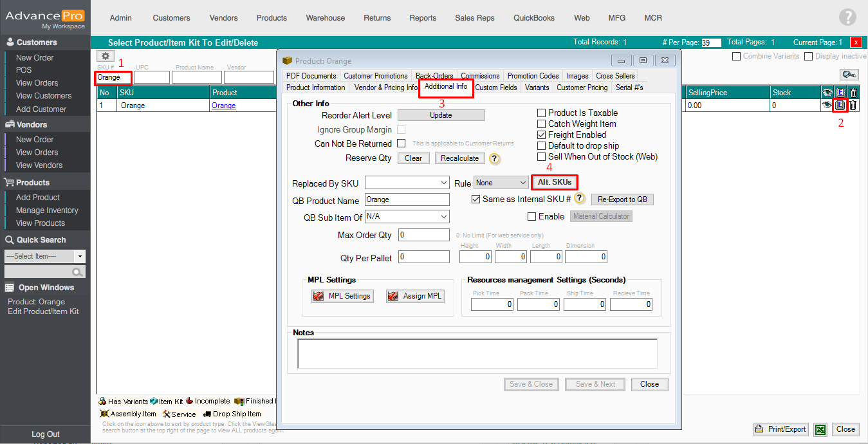Click the gear settings icon above SKU filter
The width and height of the screenshot is (868, 444).
pos(106,57)
